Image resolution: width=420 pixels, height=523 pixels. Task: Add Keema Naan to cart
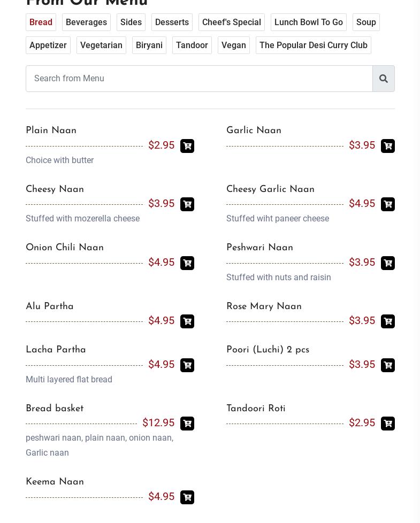pos(187,497)
